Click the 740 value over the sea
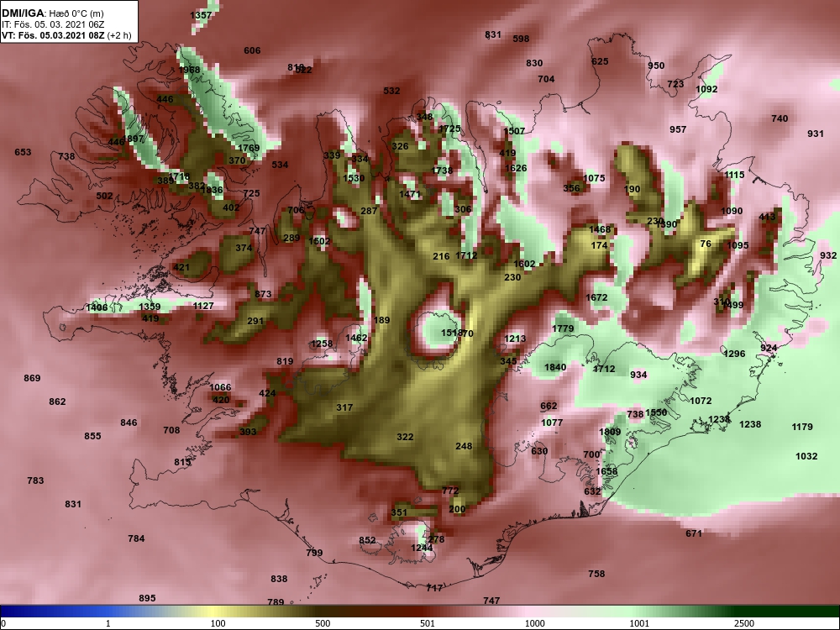The width and height of the screenshot is (840, 630). pos(780,118)
